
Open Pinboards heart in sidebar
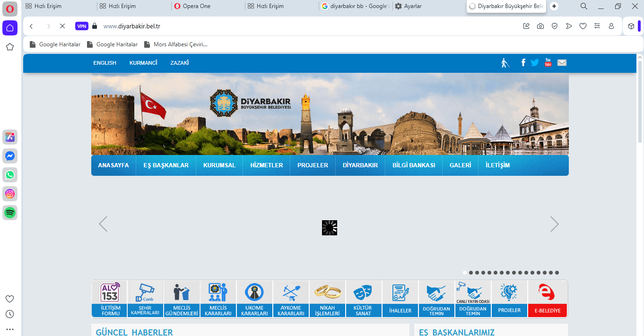click(9, 299)
